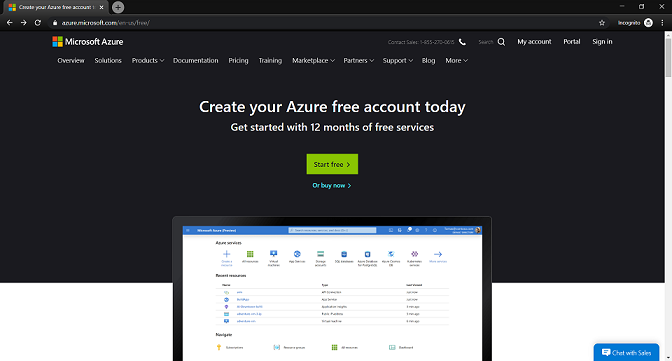This screenshot has height=361, width=672.
Task: Click the green Start free button
Action: 332,164
